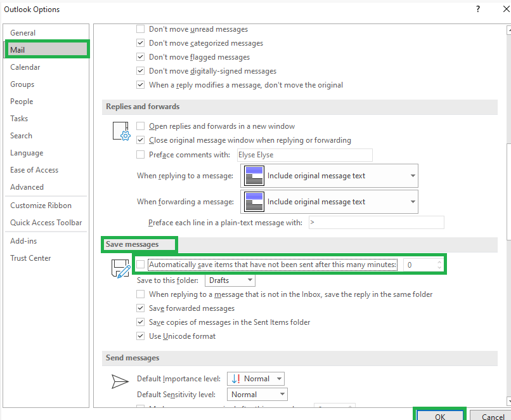Open the help question mark
Screen dimensions: 511x420
pyautogui.click(x=478, y=9)
